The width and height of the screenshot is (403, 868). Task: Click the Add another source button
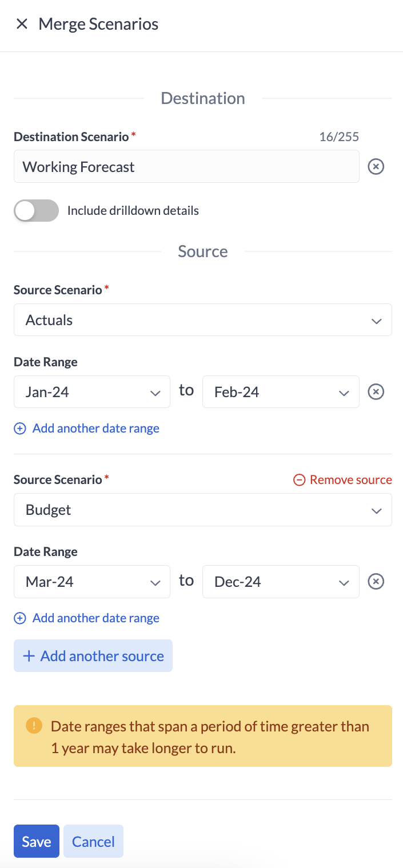(93, 656)
